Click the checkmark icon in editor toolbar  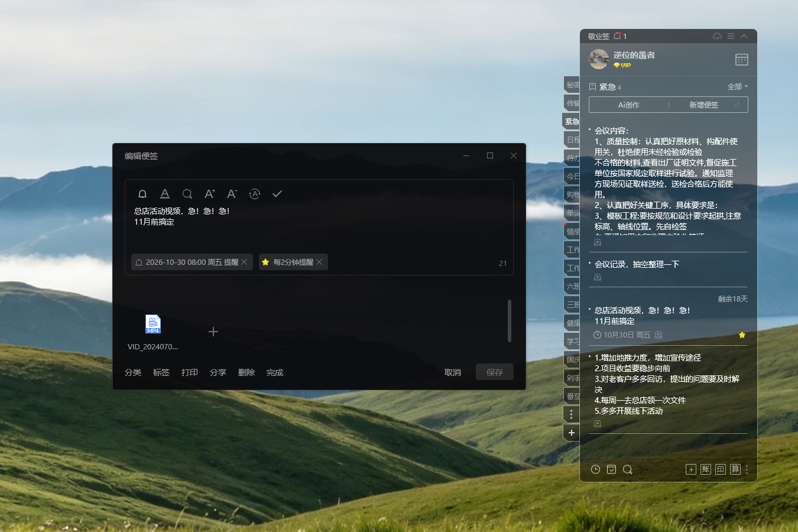click(277, 194)
